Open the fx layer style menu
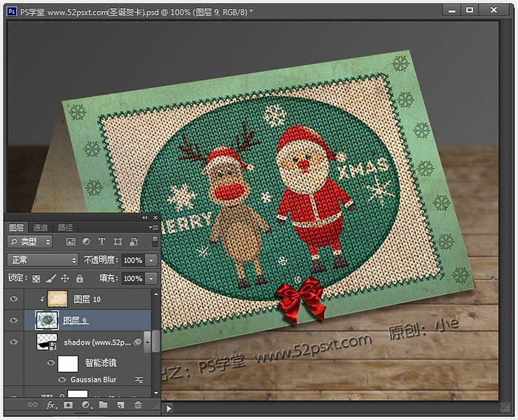Viewport: 518px width, 420px height. [x=51, y=404]
